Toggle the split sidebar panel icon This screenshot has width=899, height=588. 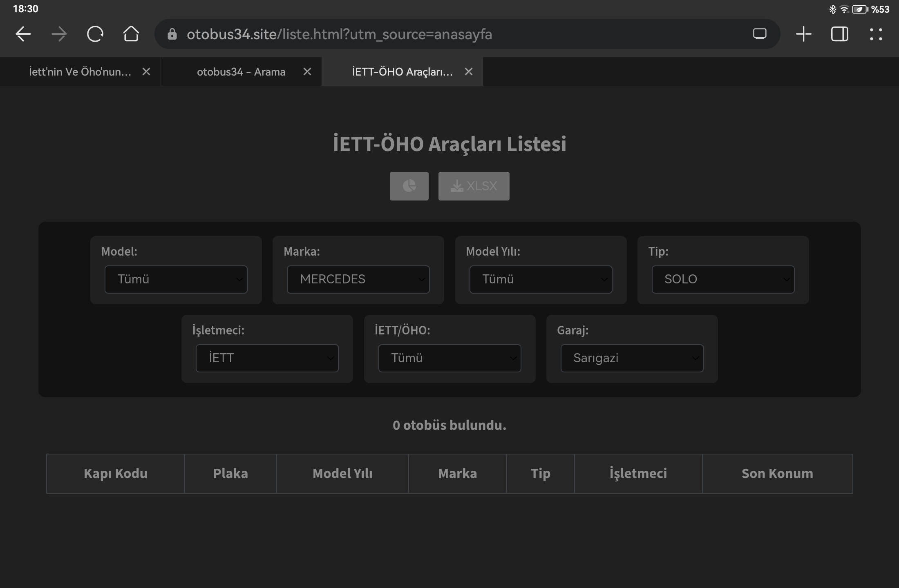click(839, 34)
